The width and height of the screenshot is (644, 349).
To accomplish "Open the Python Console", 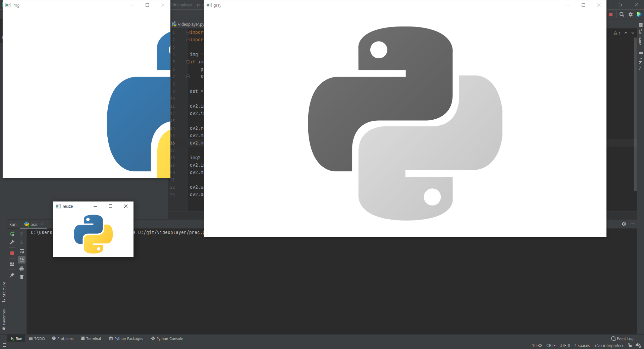I will [167, 339].
